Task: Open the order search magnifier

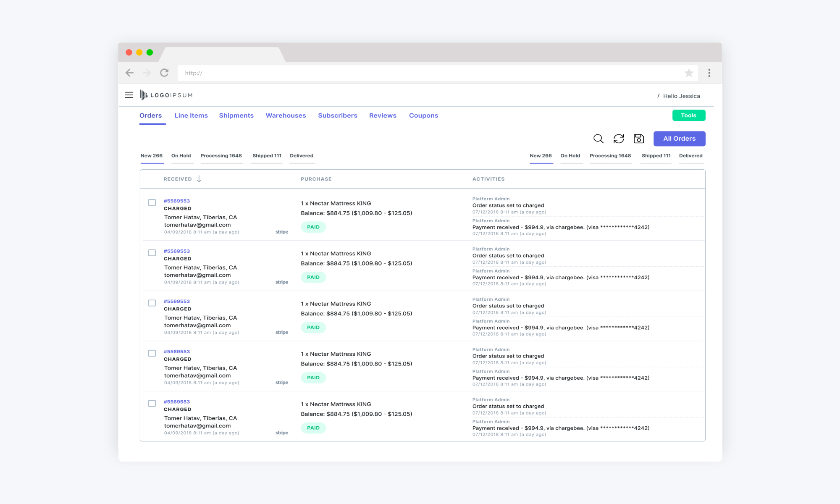Action: pos(598,139)
